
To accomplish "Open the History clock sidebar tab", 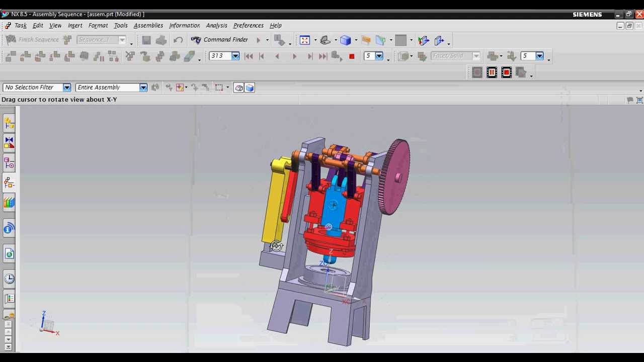I will [x=9, y=279].
